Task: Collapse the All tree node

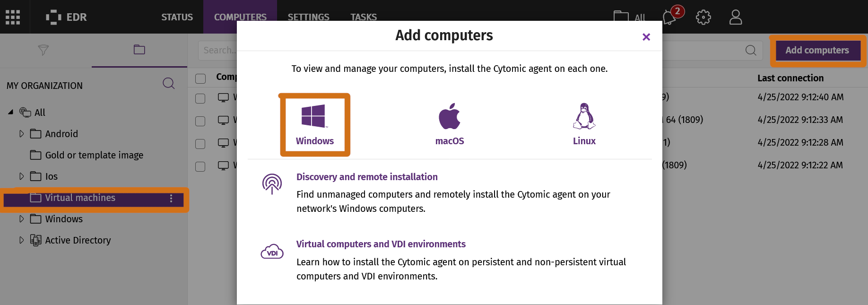Action: 10,112
